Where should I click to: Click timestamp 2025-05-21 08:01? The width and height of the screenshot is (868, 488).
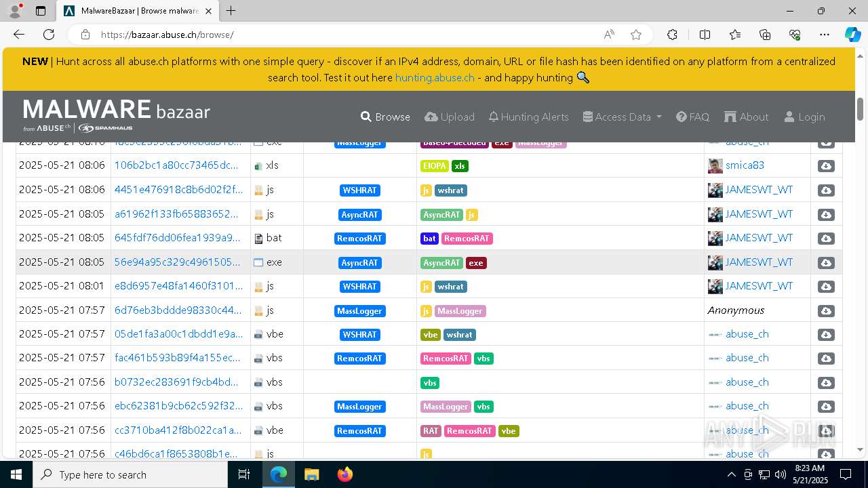tap(62, 285)
